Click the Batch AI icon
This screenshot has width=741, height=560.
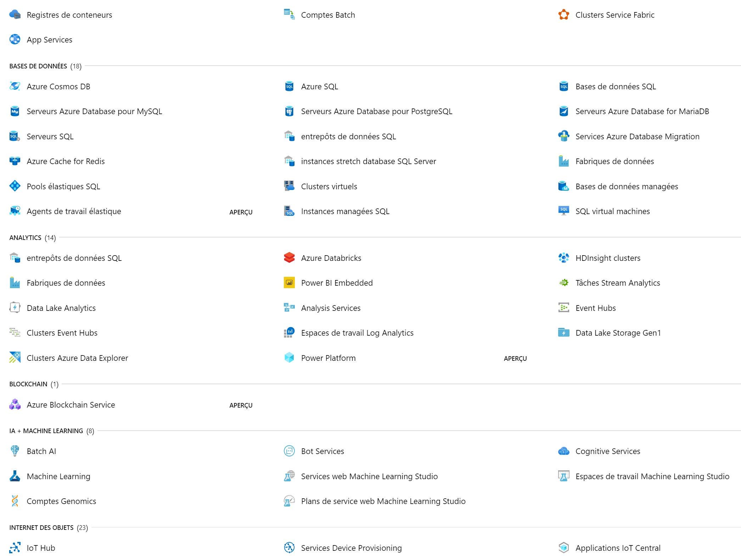pyautogui.click(x=15, y=451)
